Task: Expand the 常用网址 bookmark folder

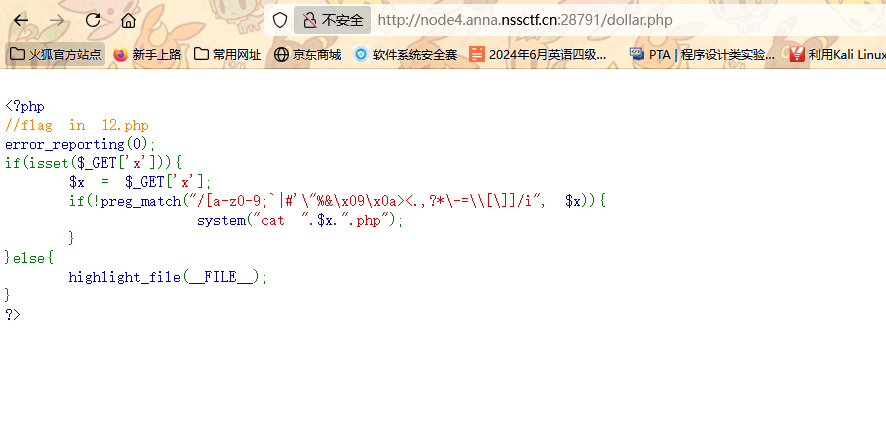Action: pyautogui.click(x=227, y=54)
